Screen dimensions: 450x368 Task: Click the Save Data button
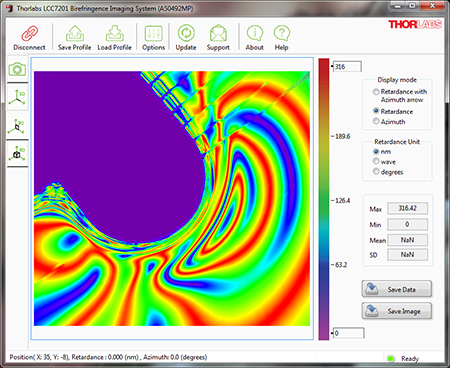click(397, 289)
